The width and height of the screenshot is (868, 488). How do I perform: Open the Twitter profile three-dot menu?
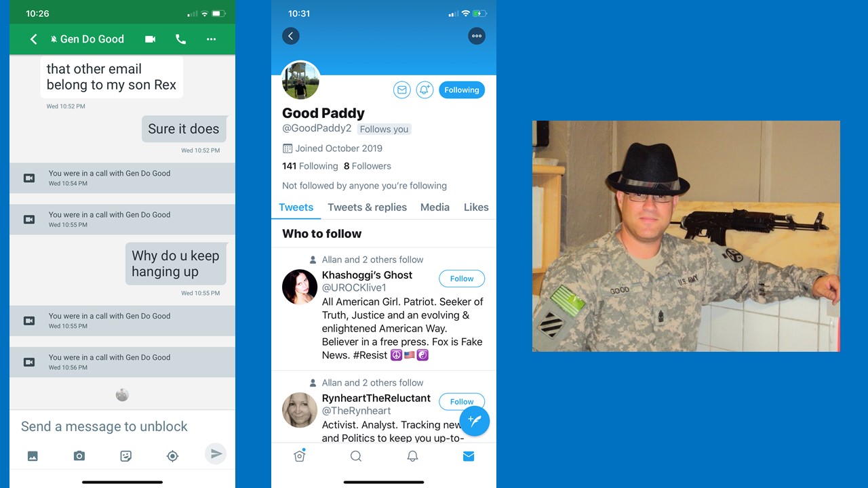pyautogui.click(x=477, y=36)
